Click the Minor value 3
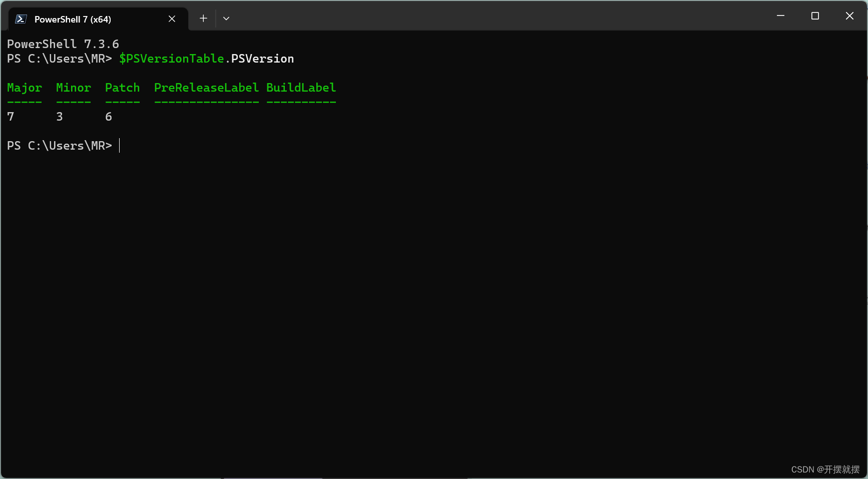This screenshot has height=479, width=868. click(x=60, y=117)
